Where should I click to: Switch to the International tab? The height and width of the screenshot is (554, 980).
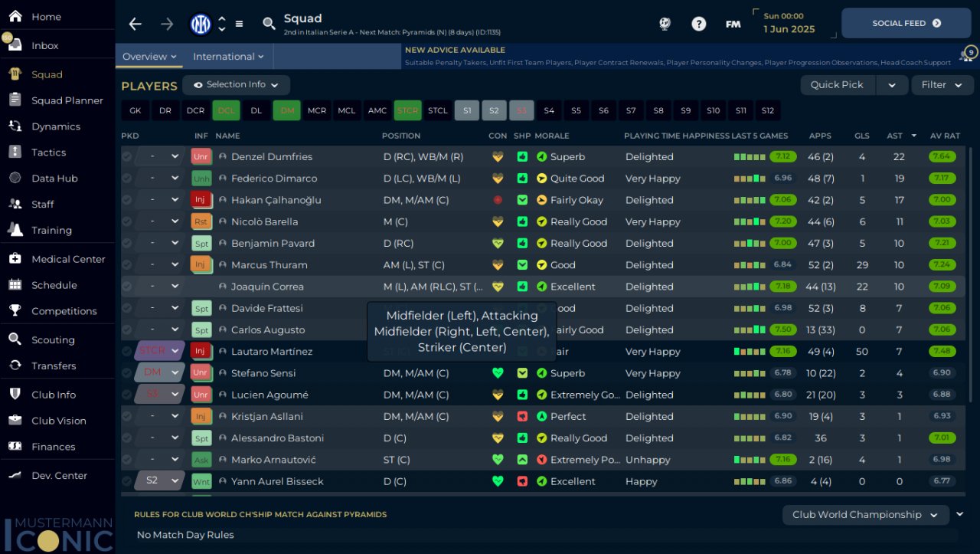228,57
